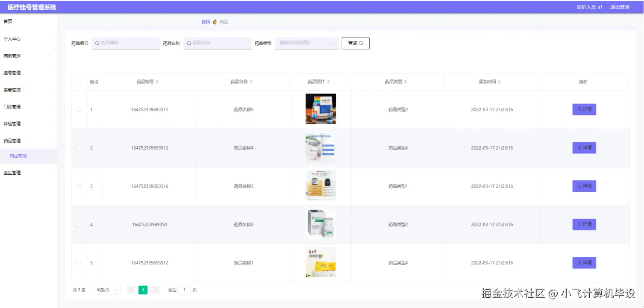The image size is (644, 308).
Task: Check the row for 药品名称1
Action: click(x=79, y=263)
